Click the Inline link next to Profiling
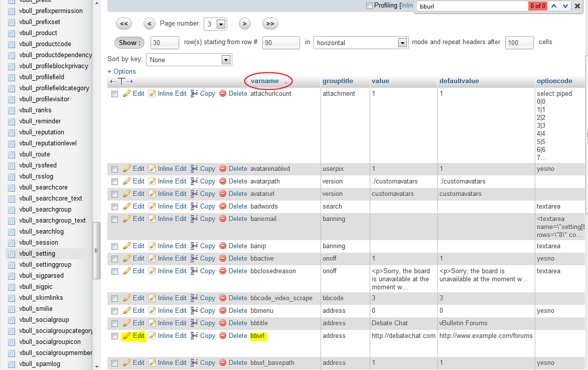The width and height of the screenshot is (588, 370). click(x=406, y=5)
